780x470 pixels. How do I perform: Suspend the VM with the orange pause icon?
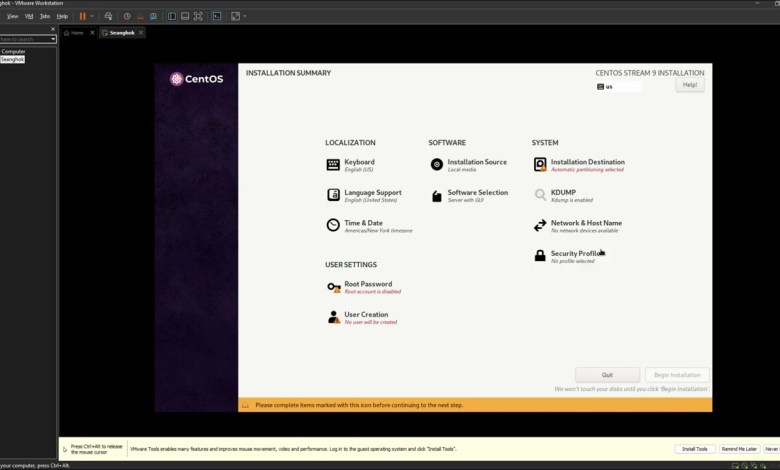(83, 16)
